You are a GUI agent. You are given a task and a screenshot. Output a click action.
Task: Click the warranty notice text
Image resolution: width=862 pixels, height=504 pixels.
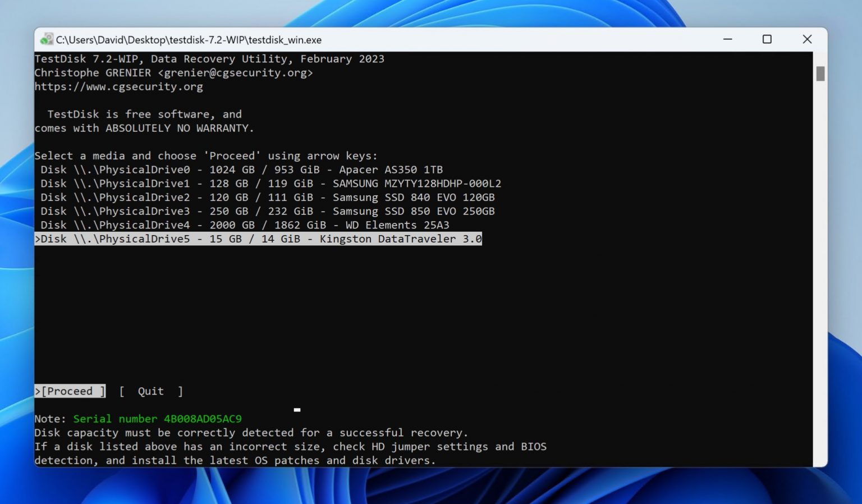144,128
